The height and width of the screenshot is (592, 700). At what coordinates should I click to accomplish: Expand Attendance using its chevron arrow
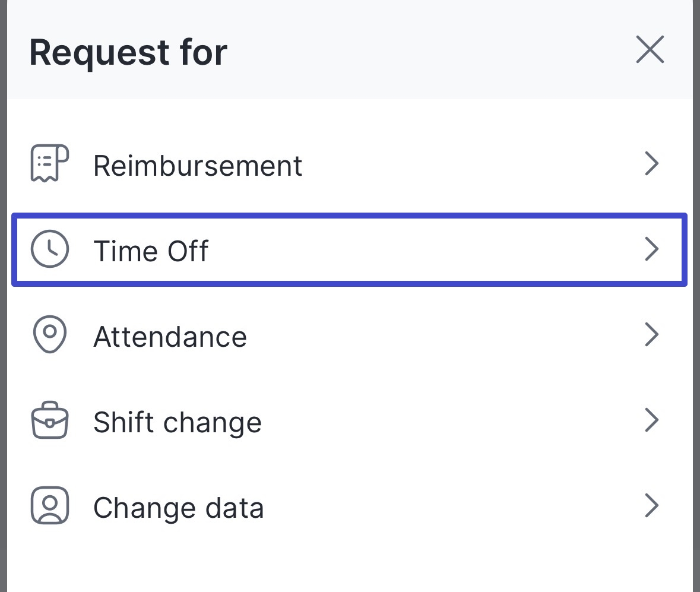point(652,335)
